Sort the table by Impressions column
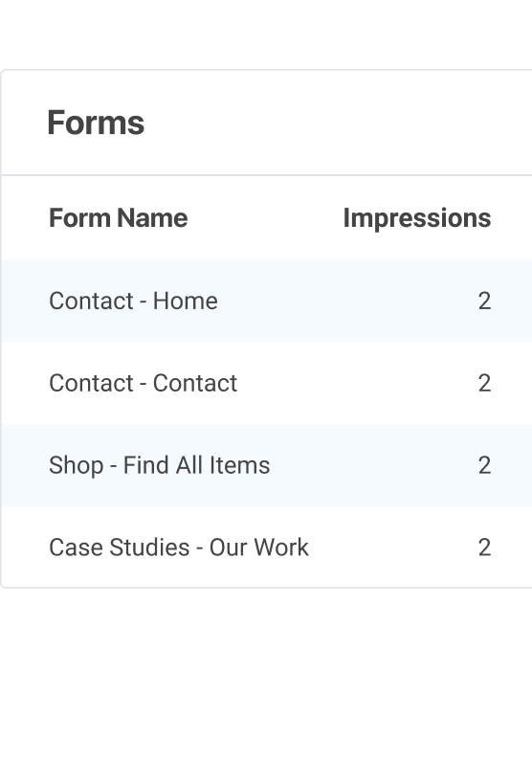This screenshot has width=532, height=783. click(417, 218)
